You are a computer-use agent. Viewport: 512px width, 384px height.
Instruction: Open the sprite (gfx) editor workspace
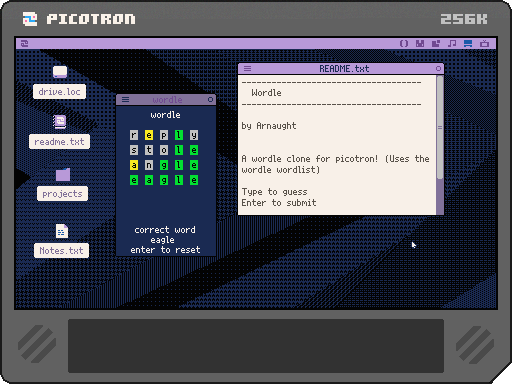coord(420,44)
